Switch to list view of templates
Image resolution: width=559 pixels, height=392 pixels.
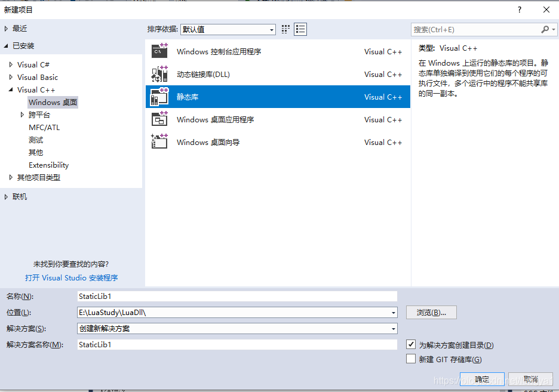300,29
